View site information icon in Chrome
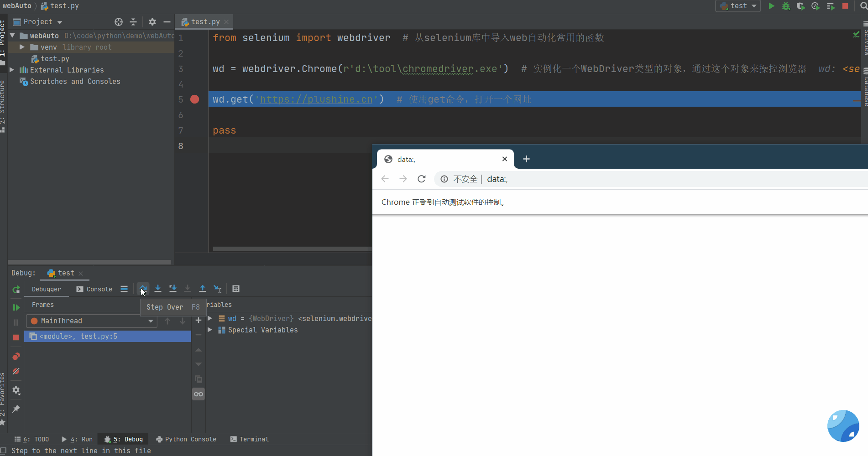Screen dimensions: 868x456 444,179
